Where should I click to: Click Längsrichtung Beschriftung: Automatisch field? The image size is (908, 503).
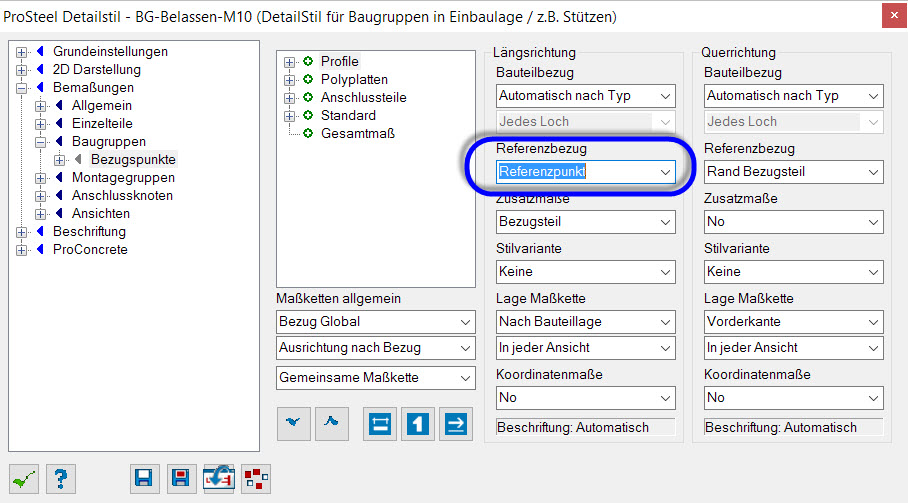click(585, 427)
